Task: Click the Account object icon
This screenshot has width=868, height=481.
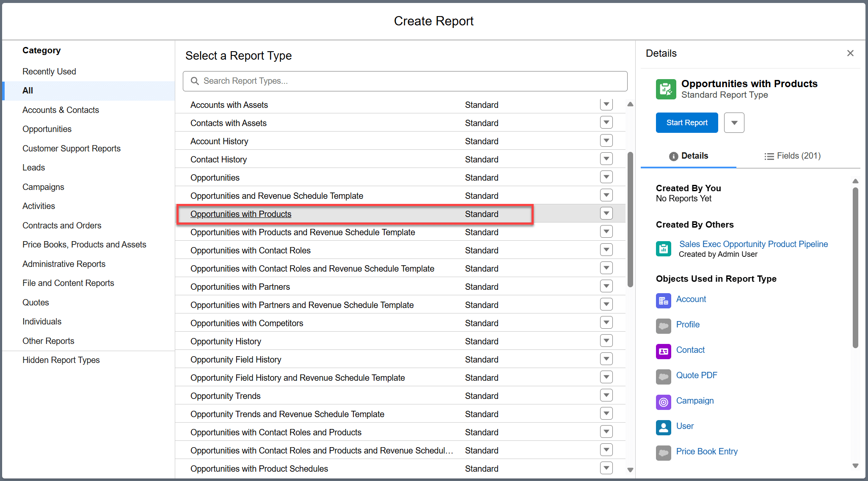Action: point(663,300)
